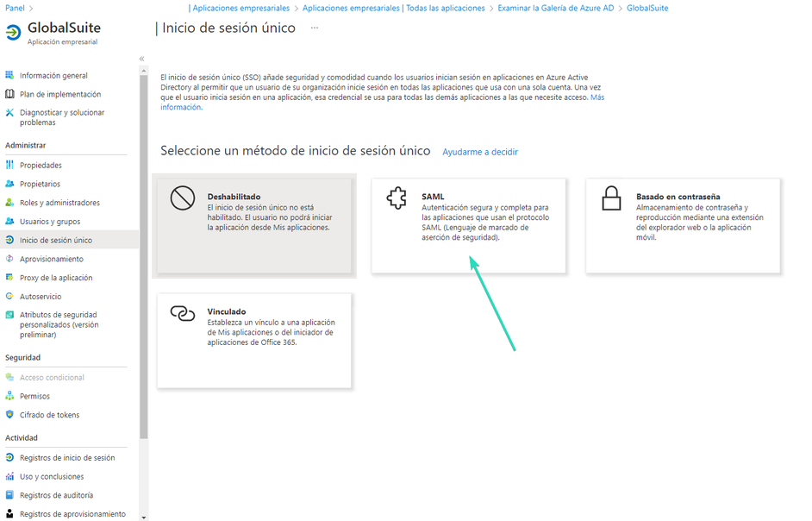Open Propiedades in the Administrar section
This screenshot has height=521, width=812.
coord(41,165)
